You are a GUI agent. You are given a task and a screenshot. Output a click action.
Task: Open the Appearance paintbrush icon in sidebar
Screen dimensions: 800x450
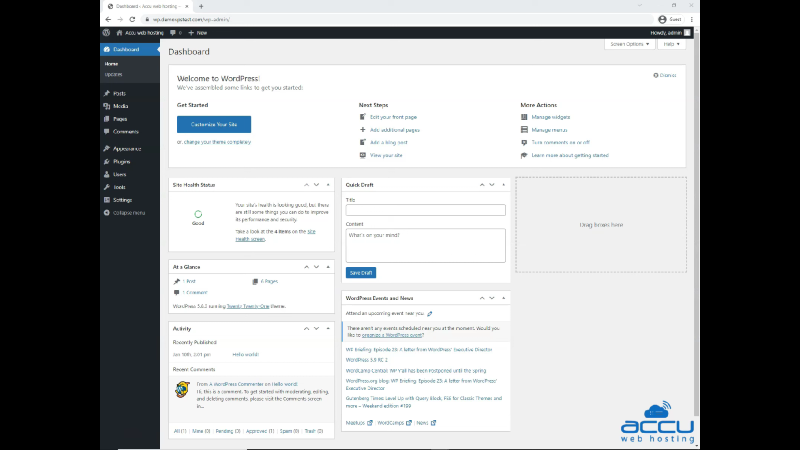pyautogui.click(x=107, y=148)
